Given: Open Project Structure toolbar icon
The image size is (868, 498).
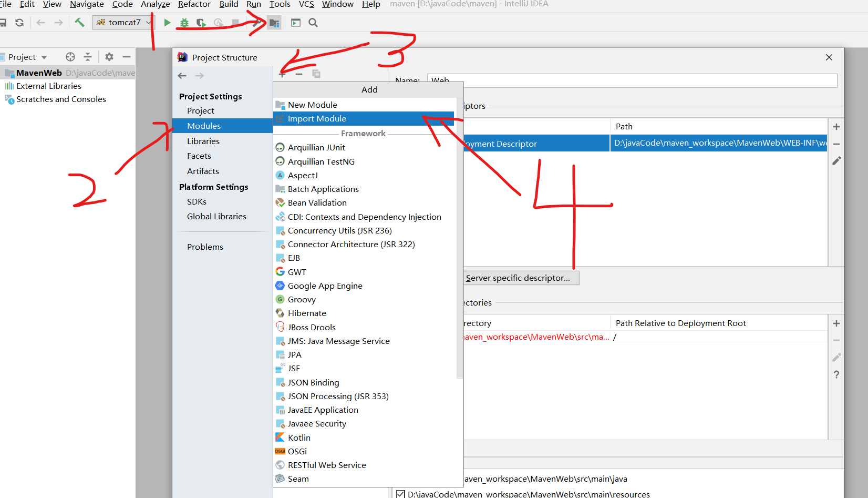Looking at the screenshot, I should [274, 23].
